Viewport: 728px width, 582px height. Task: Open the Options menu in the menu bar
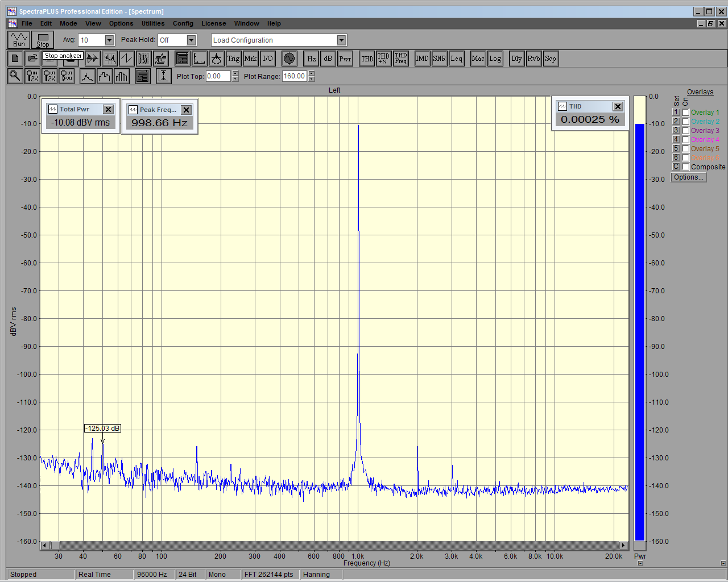point(121,23)
